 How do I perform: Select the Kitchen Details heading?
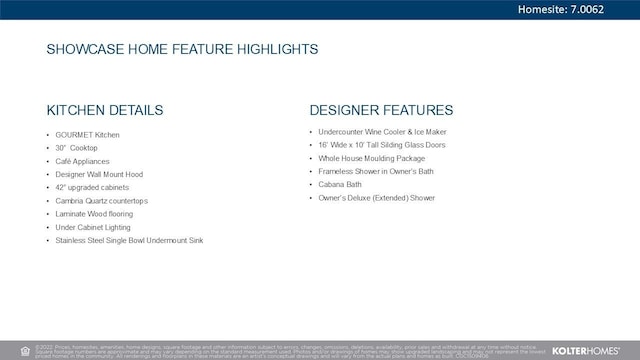[105, 110]
